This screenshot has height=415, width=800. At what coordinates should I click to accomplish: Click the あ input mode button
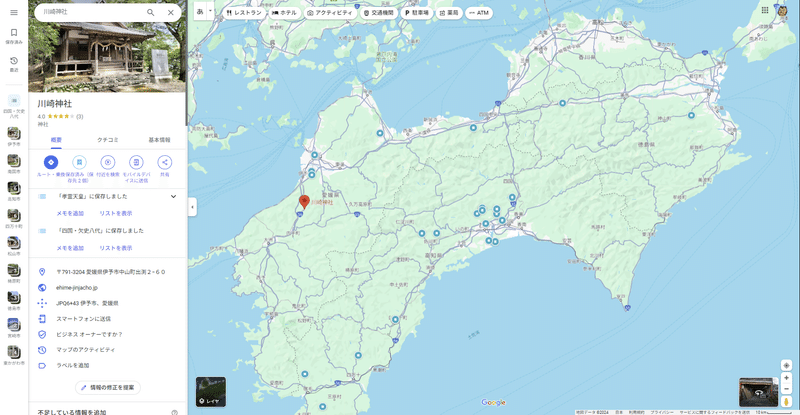(200, 12)
